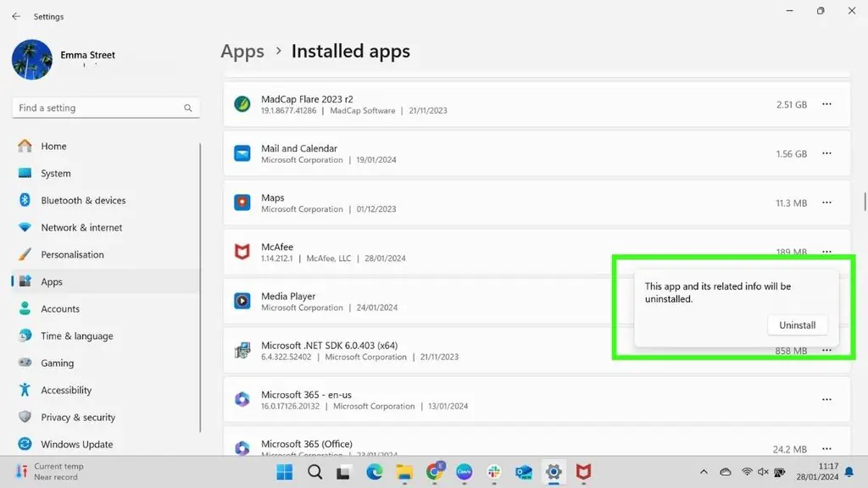Image resolution: width=868 pixels, height=488 pixels.
Task: Click the search magnifier in Find a setting
Action: 188,108
